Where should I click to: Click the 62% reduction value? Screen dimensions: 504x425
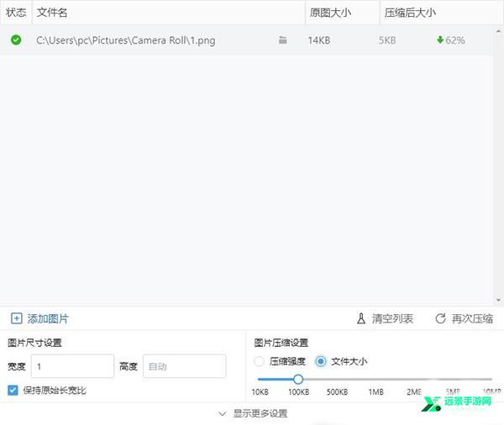[x=454, y=40]
